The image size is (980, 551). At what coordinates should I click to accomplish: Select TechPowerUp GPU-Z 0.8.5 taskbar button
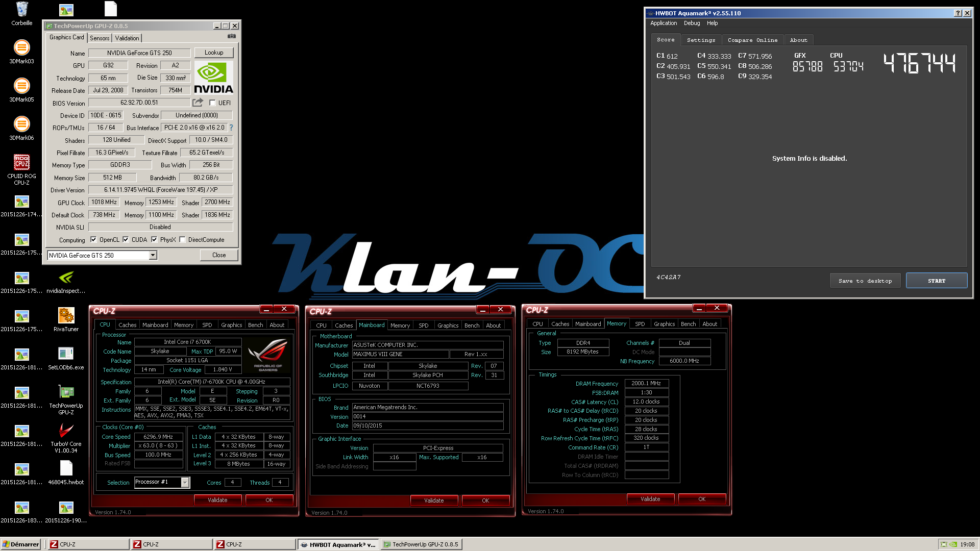(x=421, y=544)
